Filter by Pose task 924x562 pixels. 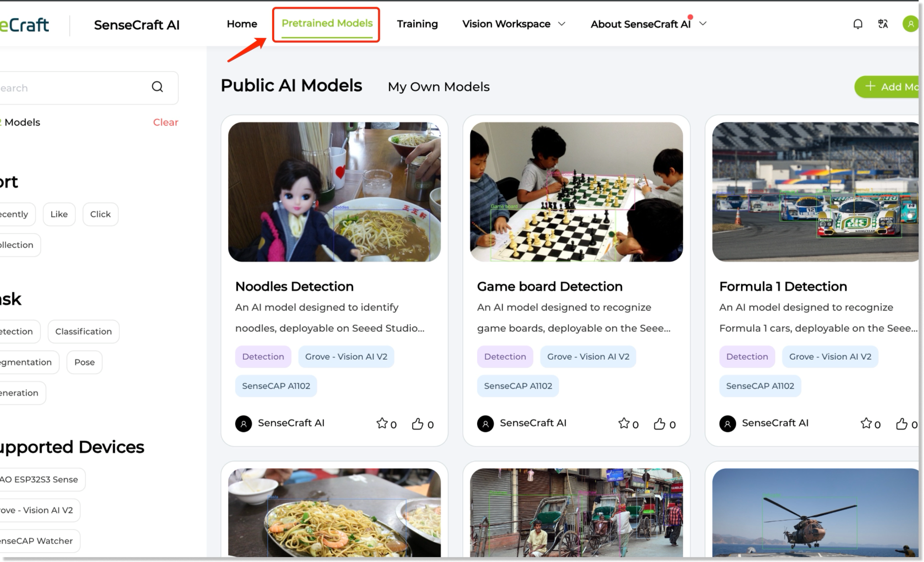[x=84, y=362]
